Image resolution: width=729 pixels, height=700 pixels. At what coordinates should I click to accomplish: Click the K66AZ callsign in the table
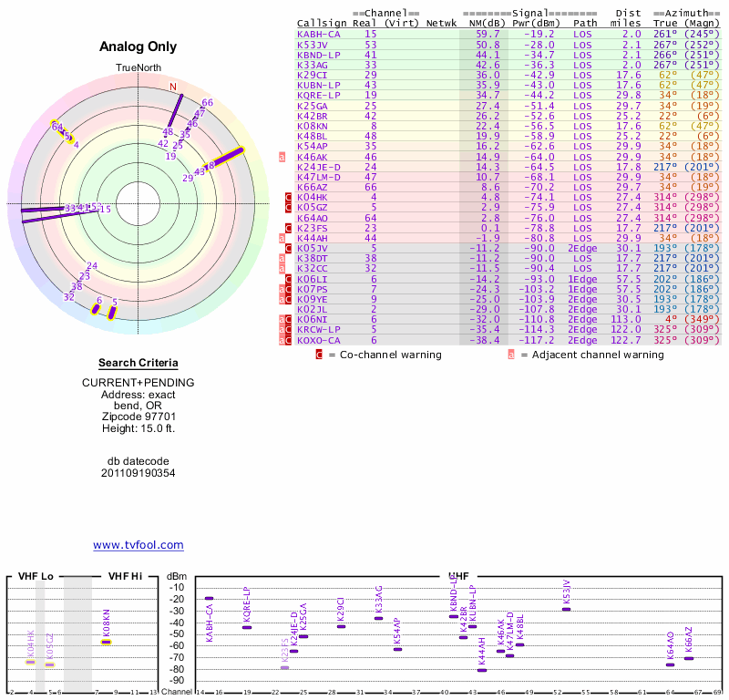[x=313, y=188]
